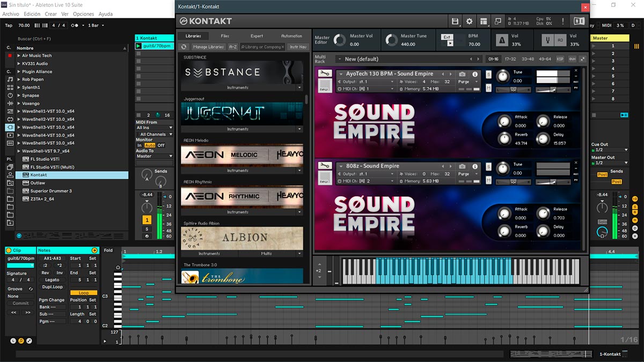Viewport: 644px width, 362px height.
Task: Select Superior Drummer 3 plugin
Action: [51, 191]
